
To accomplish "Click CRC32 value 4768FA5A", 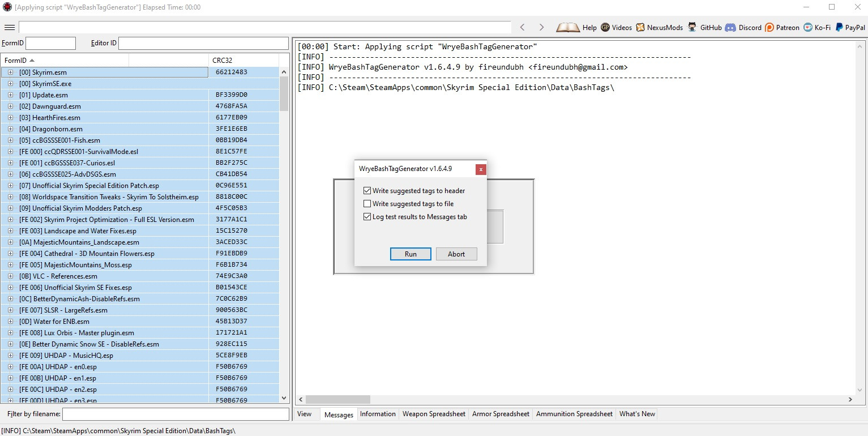I will pos(231,106).
